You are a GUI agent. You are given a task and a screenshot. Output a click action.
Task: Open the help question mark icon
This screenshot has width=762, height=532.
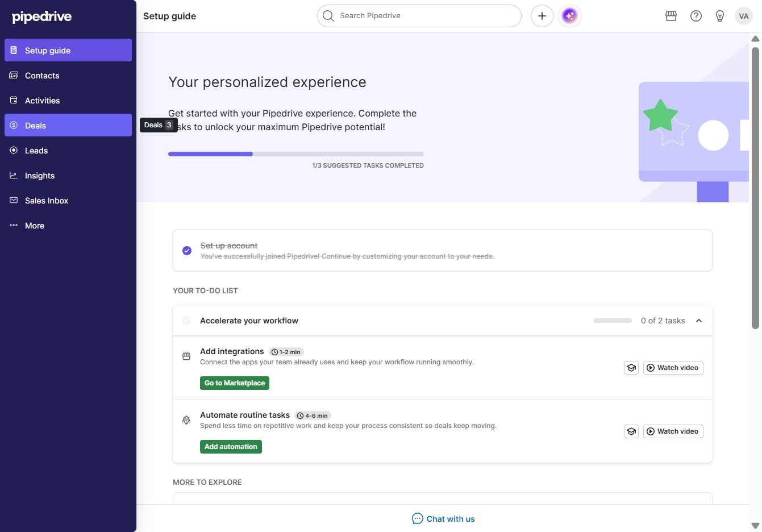click(696, 16)
